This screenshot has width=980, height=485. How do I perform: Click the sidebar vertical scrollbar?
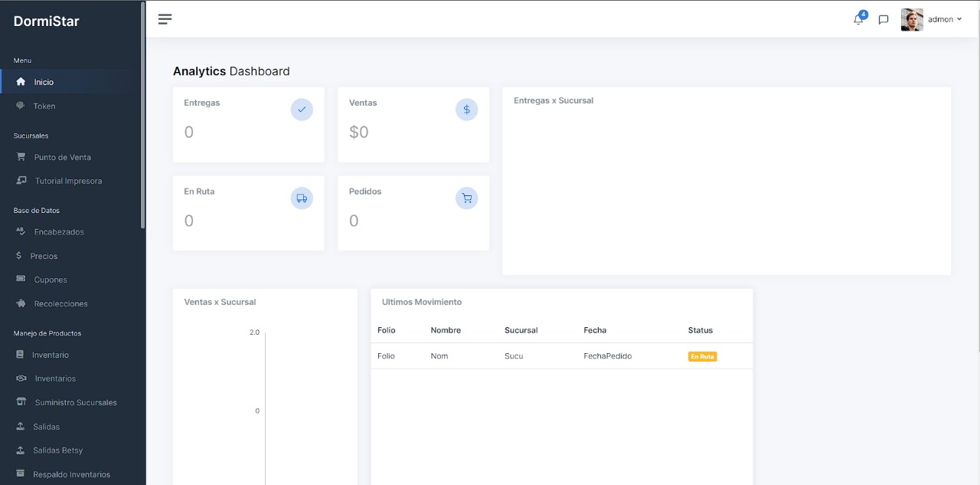click(x=142, y=115)
